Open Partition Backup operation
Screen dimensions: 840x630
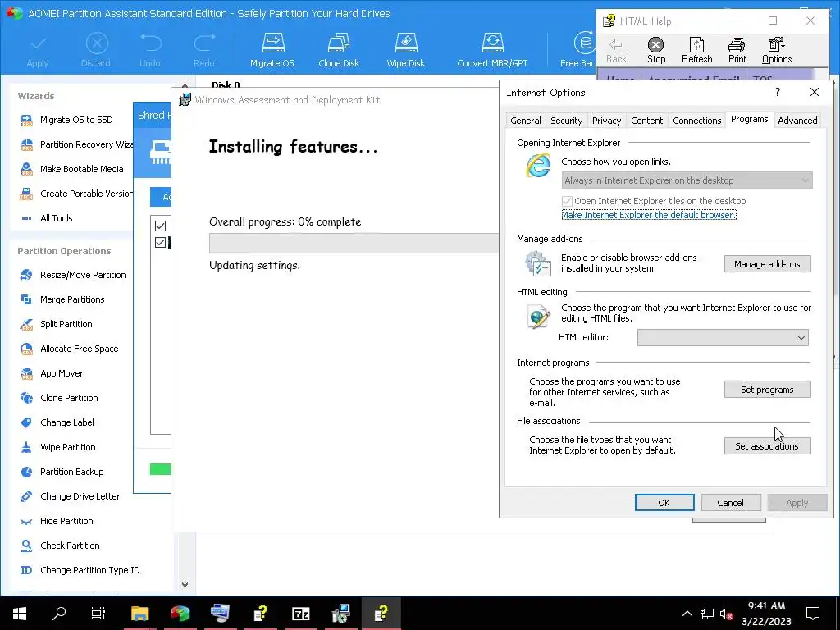[62, 472]
